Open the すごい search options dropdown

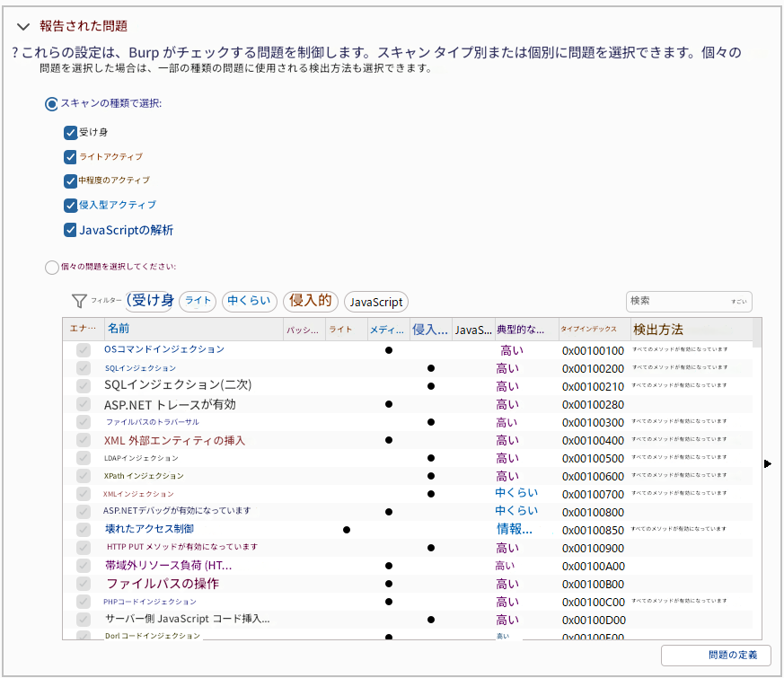coord(739,302)
